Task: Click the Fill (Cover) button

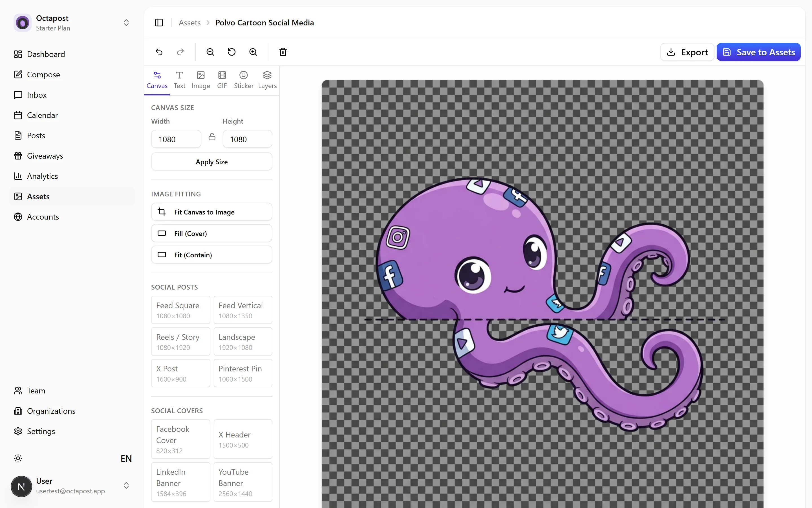Action: [x=212, y=233]
